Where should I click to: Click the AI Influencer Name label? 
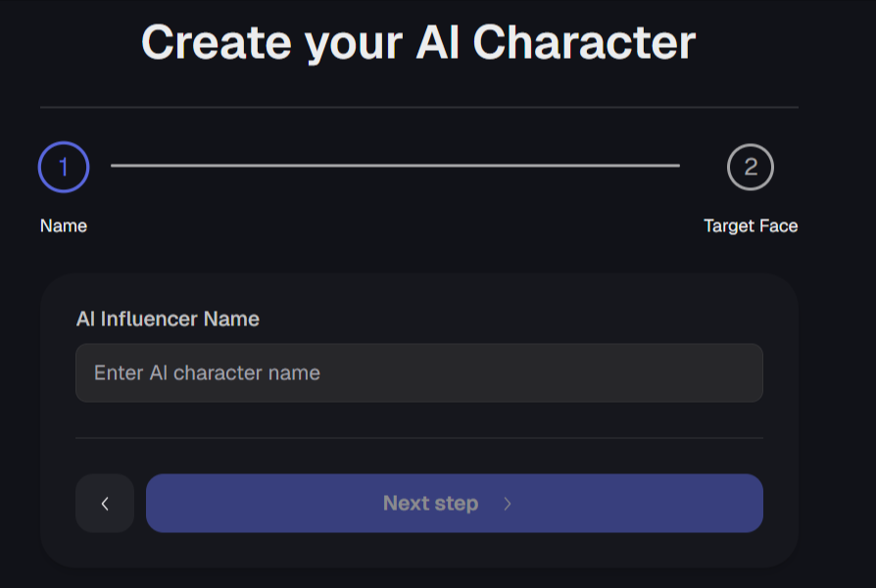coord(167,318)
